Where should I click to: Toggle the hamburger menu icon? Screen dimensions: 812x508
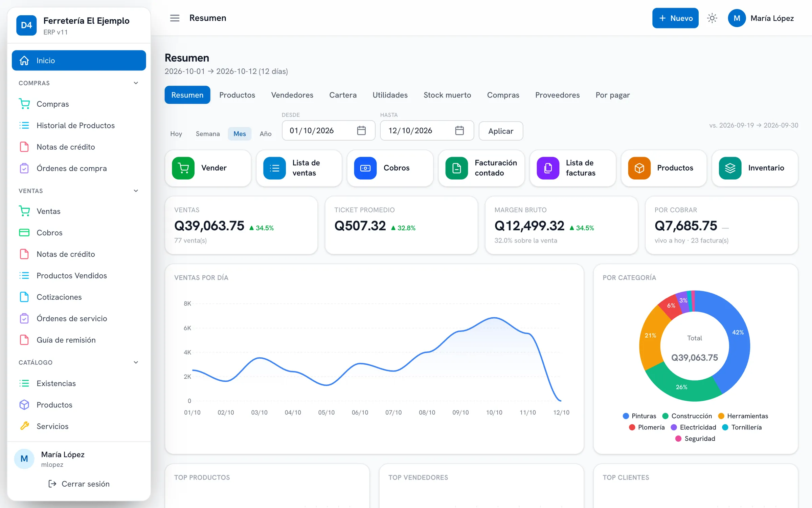[x=175, y=18]
